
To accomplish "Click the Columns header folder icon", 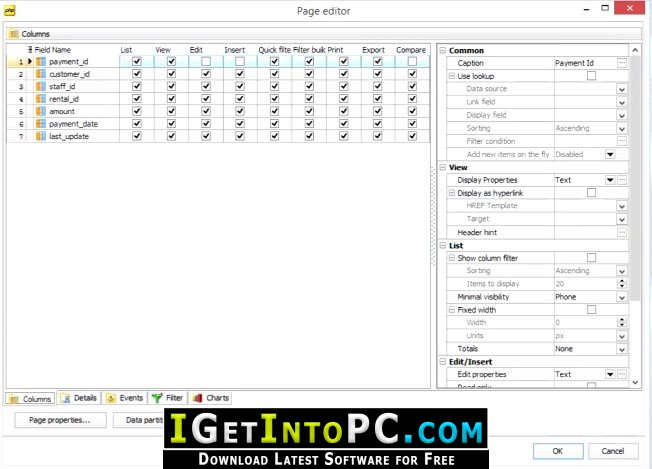I will pyautogui.click(x=14, y=34).
